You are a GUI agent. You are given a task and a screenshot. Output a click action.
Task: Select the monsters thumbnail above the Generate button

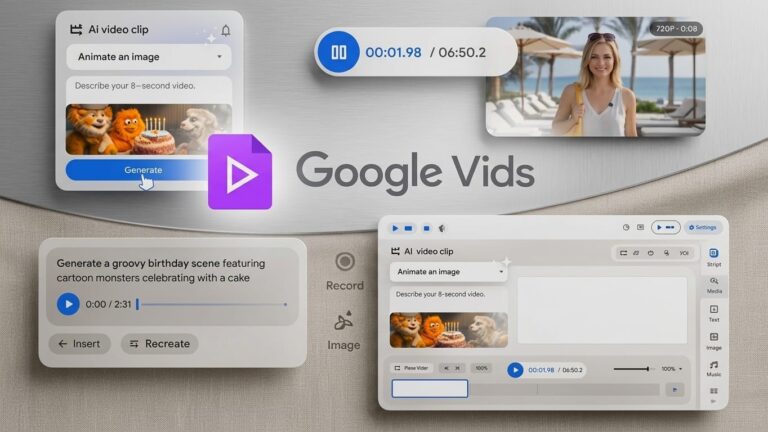pyautogui.click(x=149, y=129)
